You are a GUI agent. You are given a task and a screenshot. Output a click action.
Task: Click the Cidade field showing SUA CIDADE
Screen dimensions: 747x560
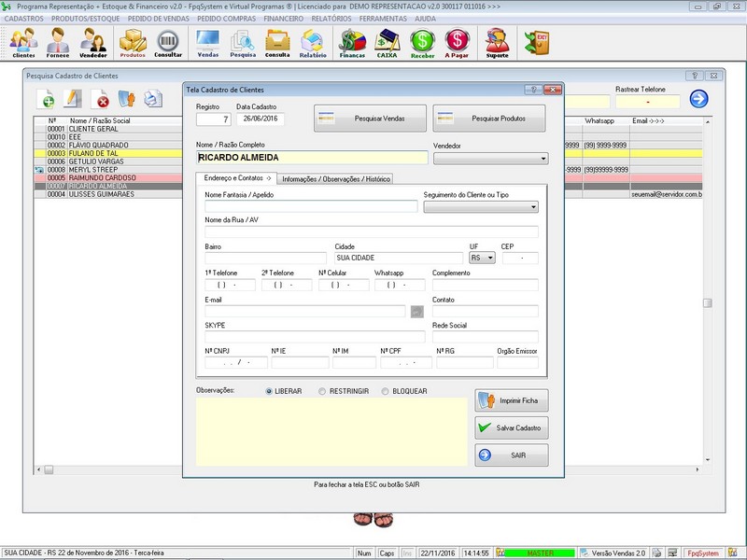[x=399, y=259]
